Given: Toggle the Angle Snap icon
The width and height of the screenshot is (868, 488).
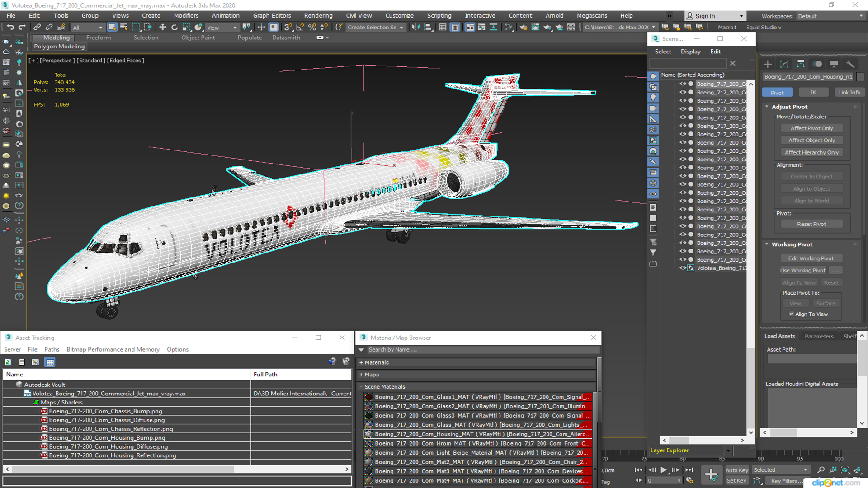Looking at the screenshot, I should pyautogui.click(x=300, y=27).
